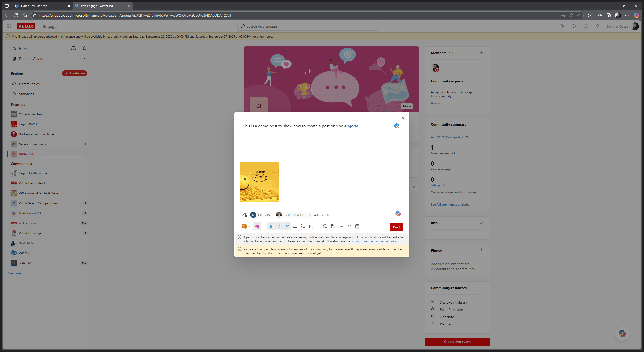Edit the Info section with the pencil icon
The image size is (644, 352).
[482, 223]
